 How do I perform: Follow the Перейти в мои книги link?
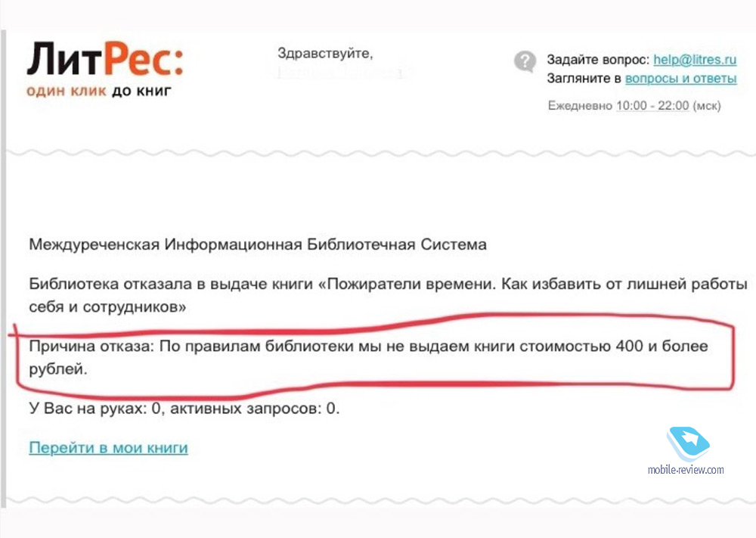[108, 448]
